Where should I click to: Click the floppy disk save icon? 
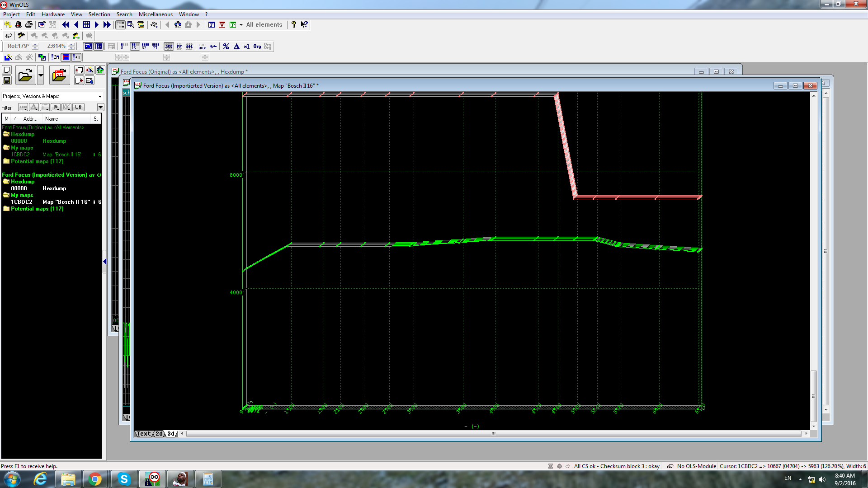coord(7,80)
